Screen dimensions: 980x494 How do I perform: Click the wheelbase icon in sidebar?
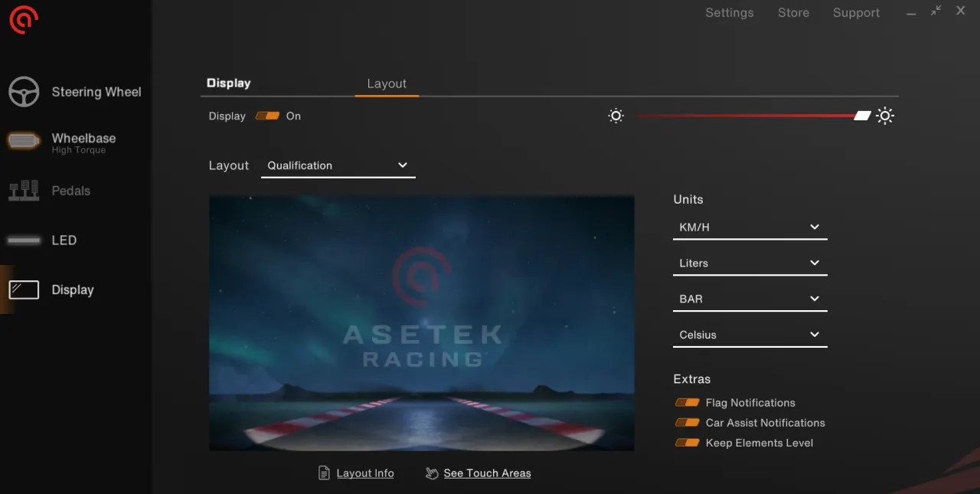click(24, 141)
